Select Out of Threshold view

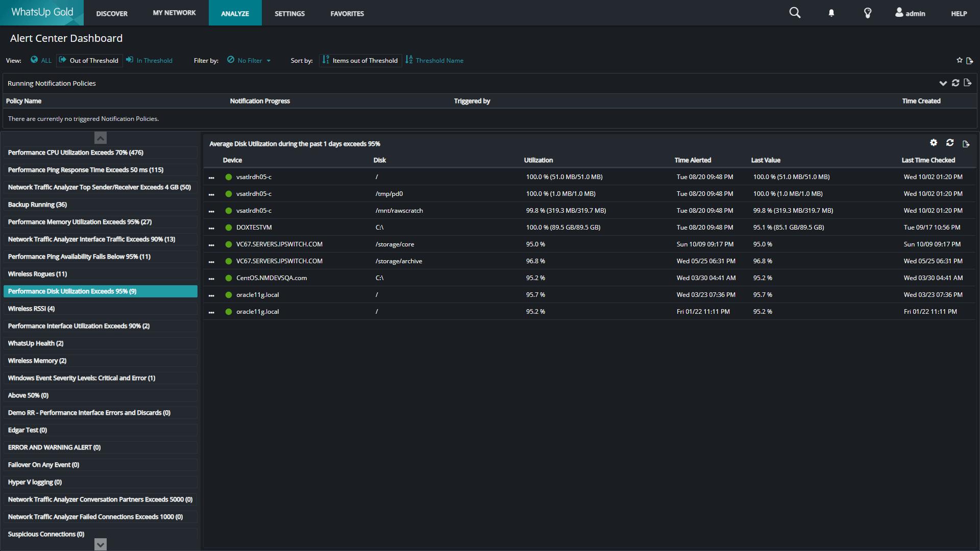(89, 60)
